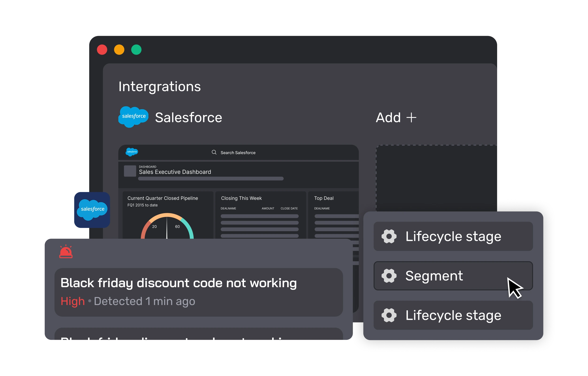Screen dimensions: 588x376
Task: Click the gear icon next to Segment
Action: click(389, 276)
